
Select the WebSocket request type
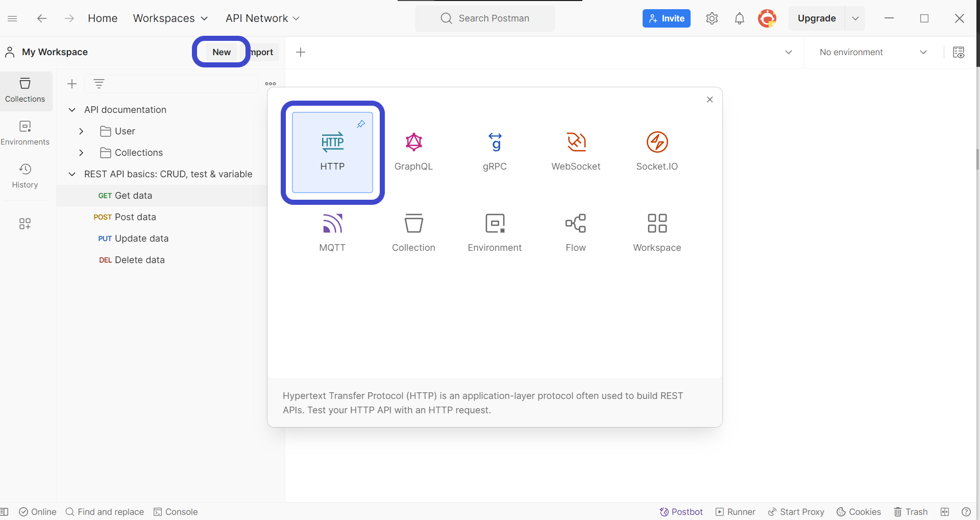(576, 152)
